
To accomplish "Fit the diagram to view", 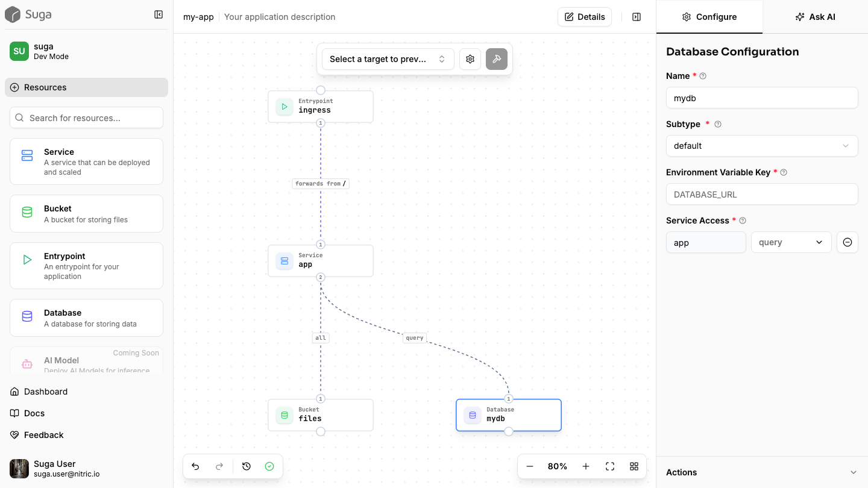I will click(x=610, y=466).
